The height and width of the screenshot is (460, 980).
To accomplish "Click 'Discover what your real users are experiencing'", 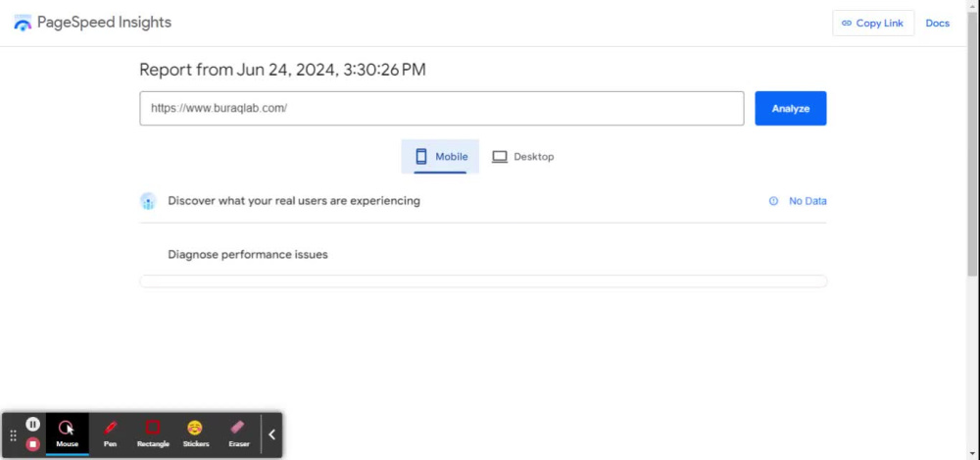I will pos(294,201).
